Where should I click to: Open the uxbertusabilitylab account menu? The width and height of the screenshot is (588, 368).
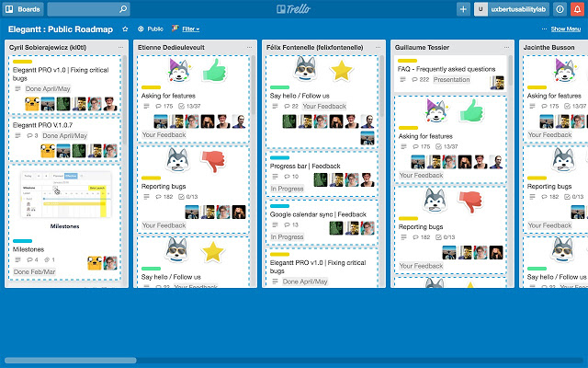(x=512, y=9)
